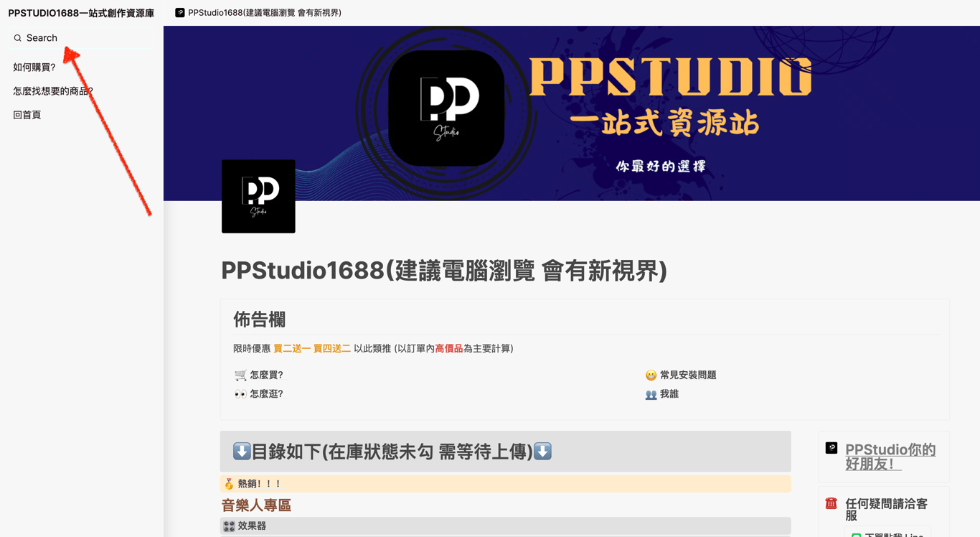This screenshot has width=980, height=537.
Task: Click the 目錄如下 heading block
Action: [x=506, y=452]
